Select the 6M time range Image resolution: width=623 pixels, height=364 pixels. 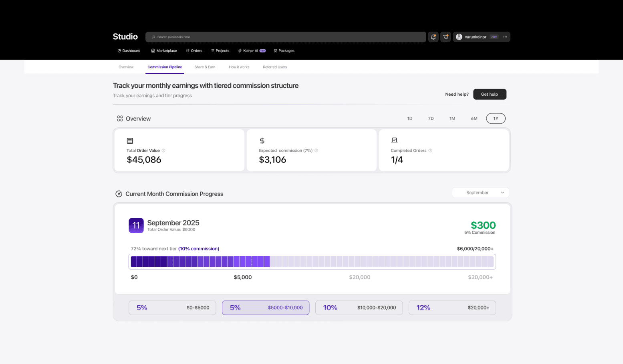coord(474,119)
